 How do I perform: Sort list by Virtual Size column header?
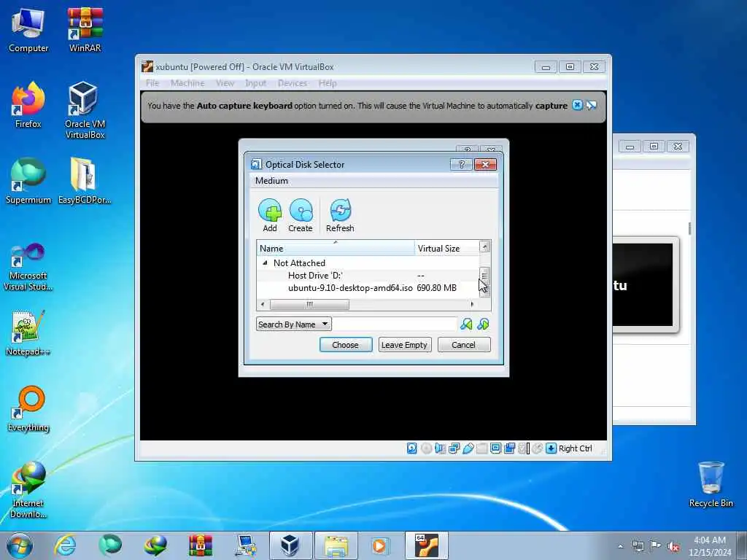coord(447,248)
